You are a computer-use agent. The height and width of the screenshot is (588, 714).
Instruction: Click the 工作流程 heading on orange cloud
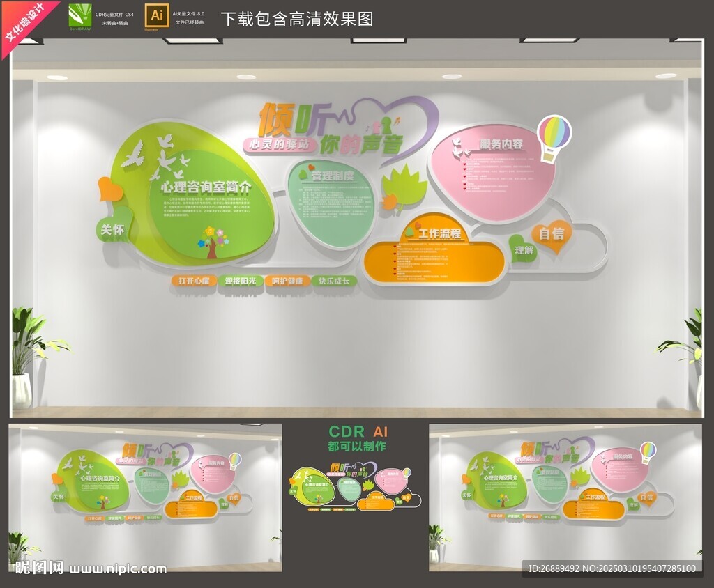(x=439, y=234)
